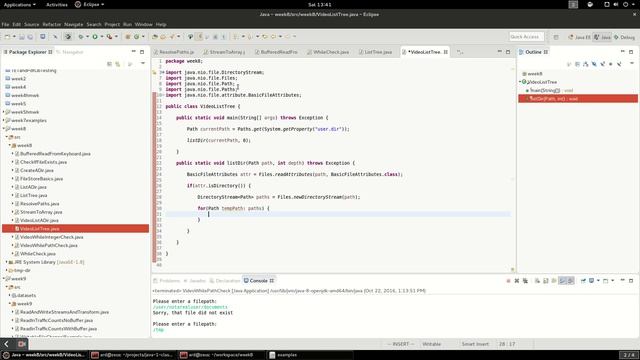This screenshot has width=640, height=360.
Task: Open the Problems tab
Action: point(167,281)
